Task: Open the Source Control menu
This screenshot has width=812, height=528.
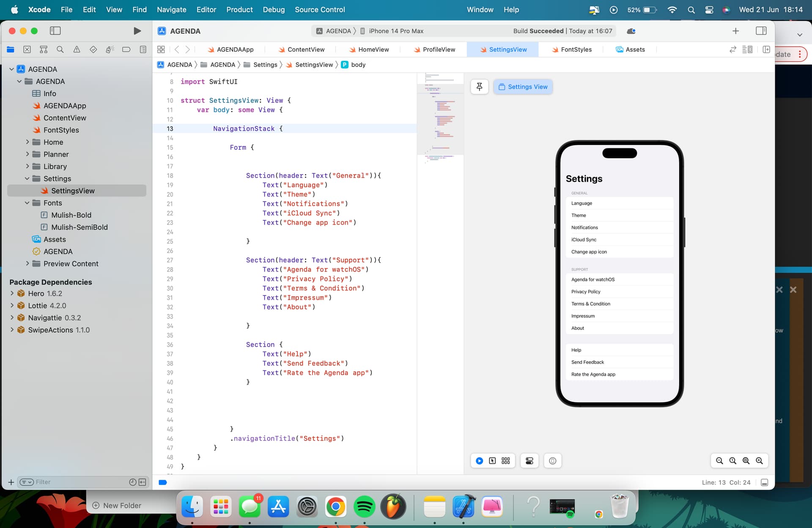Action: pyautogui.click(x=320, y=9)
